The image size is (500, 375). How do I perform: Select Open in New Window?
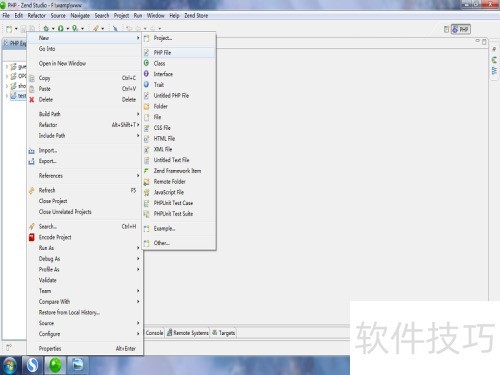[62, 63]
